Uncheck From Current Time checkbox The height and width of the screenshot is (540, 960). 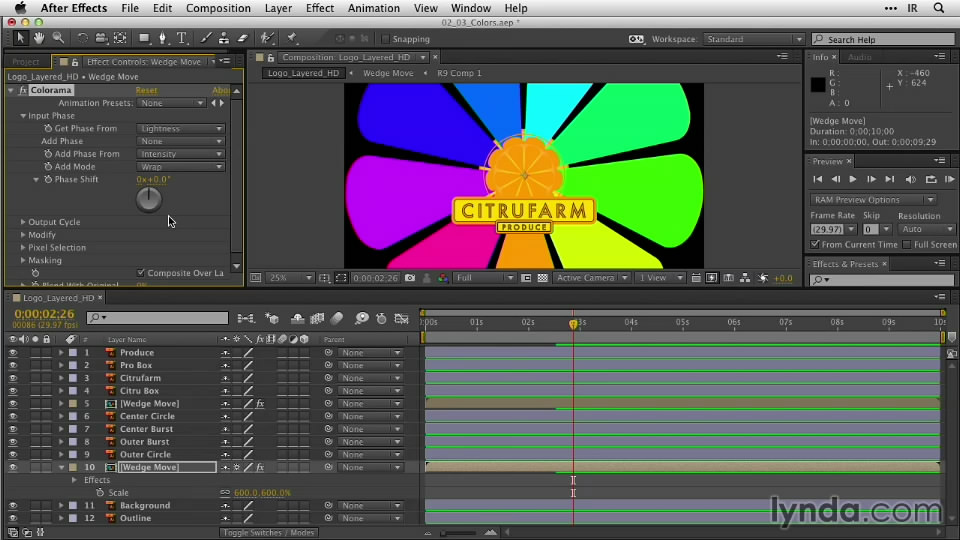815,244
